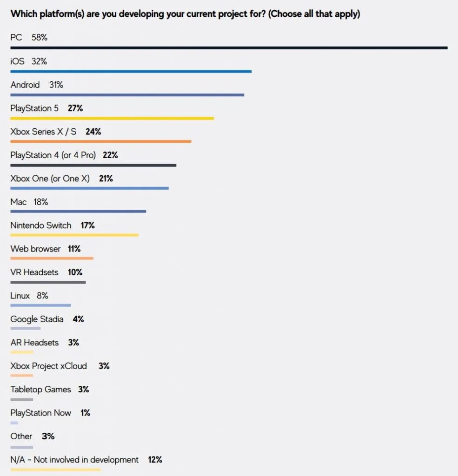Select the Nintendo Switch label
This screenshot has width=458, height=476.
pos(41,225)
